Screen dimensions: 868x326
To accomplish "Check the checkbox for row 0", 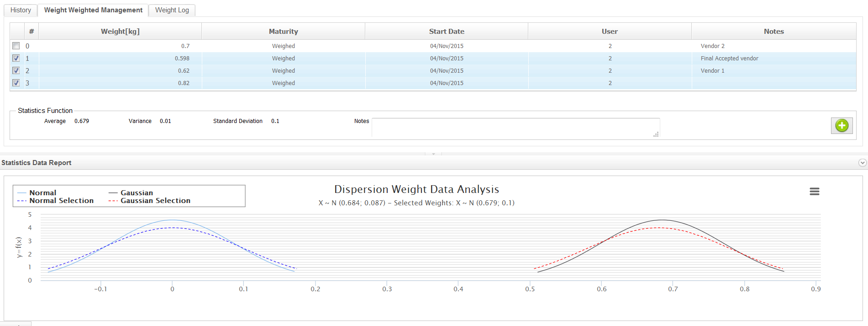I will 16,46.
